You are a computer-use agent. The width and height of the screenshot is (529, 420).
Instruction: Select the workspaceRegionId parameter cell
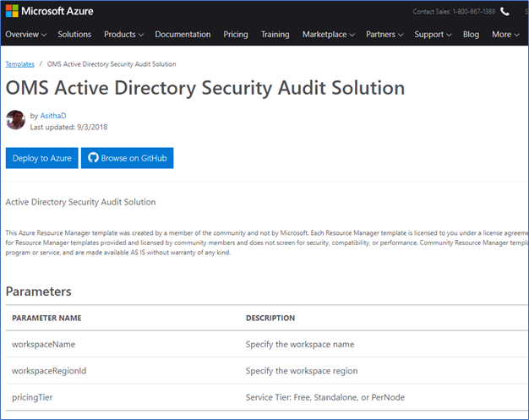(49, 371)
